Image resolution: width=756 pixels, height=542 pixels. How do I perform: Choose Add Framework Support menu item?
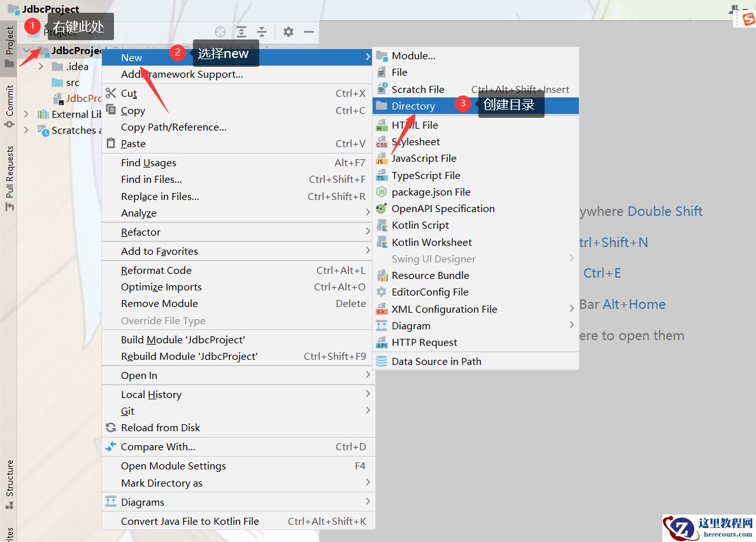(238, 75)
